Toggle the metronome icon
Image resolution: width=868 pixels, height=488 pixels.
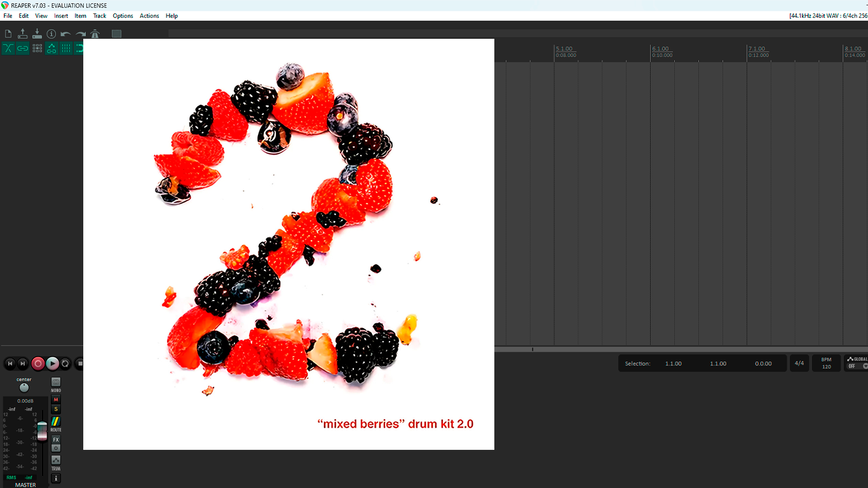95,34
